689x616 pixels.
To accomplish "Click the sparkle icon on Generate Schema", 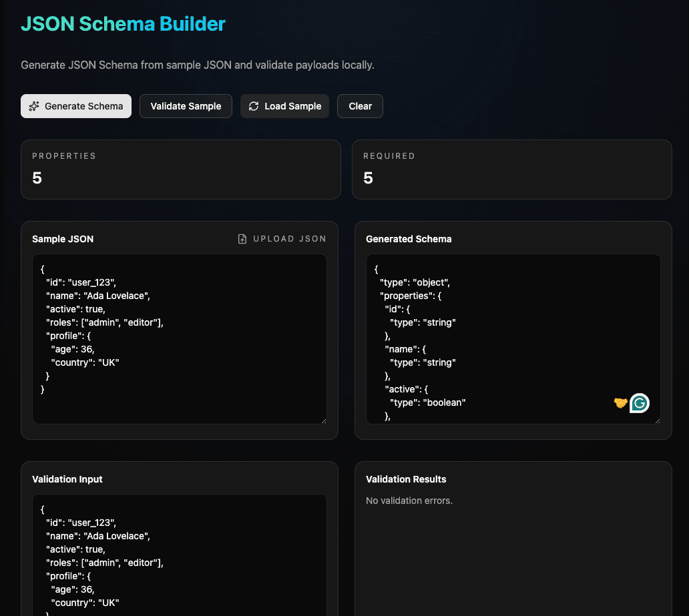I will [34, 105].
